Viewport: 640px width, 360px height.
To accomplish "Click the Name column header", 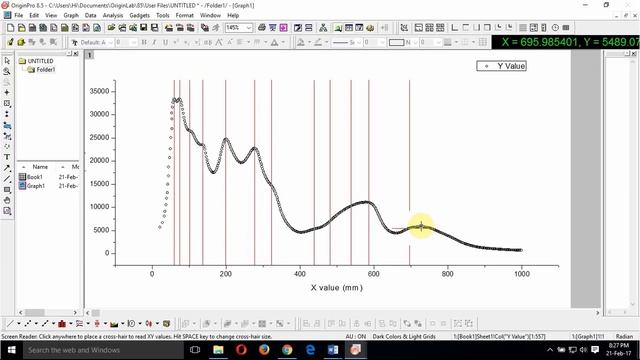I will [40, 167].
